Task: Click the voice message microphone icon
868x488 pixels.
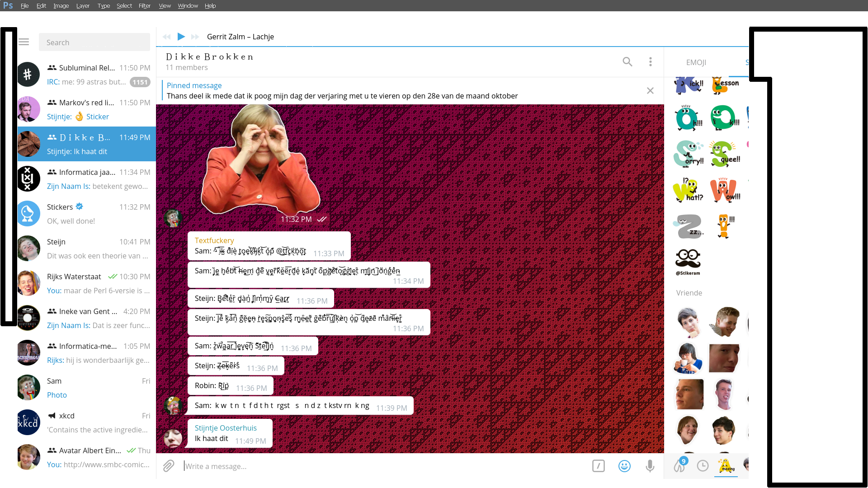Action: click(650, 466)
